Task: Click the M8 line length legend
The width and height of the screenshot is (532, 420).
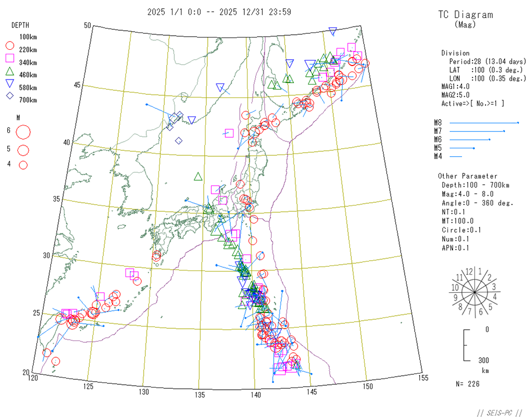Action: pyautogui.click(x=483, y=123)
